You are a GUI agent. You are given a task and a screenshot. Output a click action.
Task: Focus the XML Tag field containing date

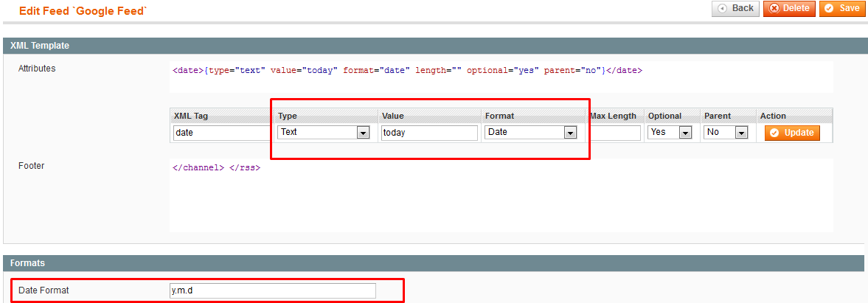click(221, 133)
